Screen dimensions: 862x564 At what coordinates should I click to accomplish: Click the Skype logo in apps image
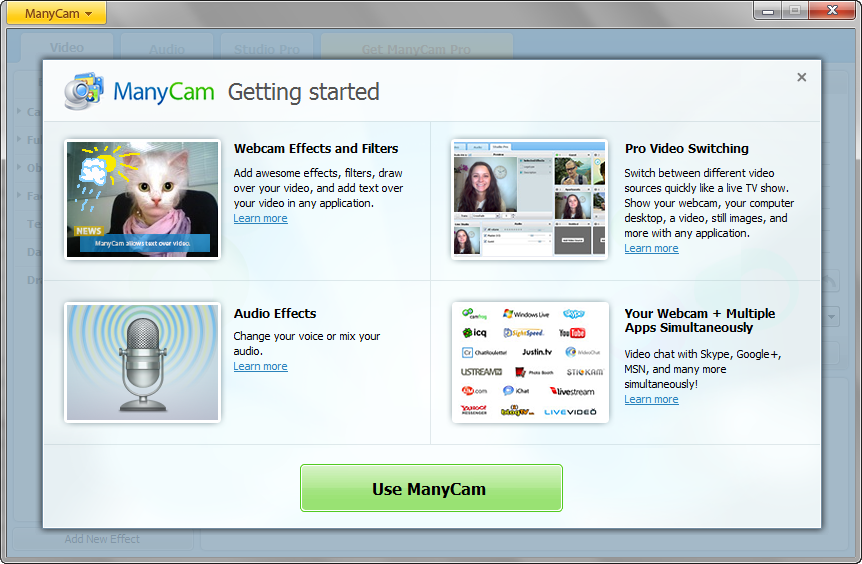(574, 314)
